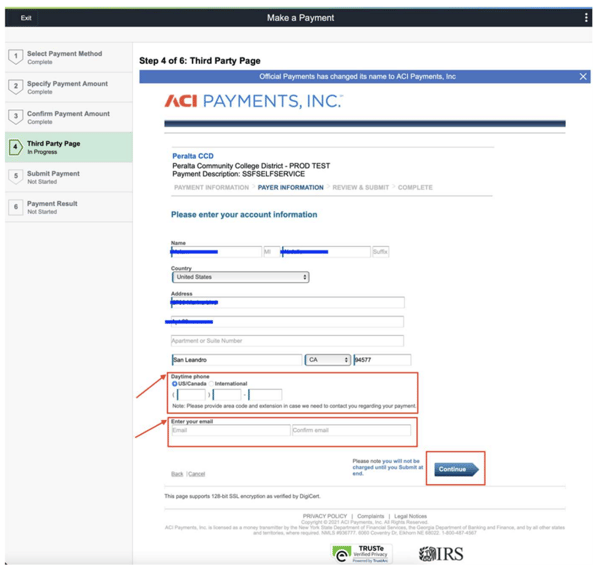
Task: Focus the city field with San Leandro
Action: 237,360
